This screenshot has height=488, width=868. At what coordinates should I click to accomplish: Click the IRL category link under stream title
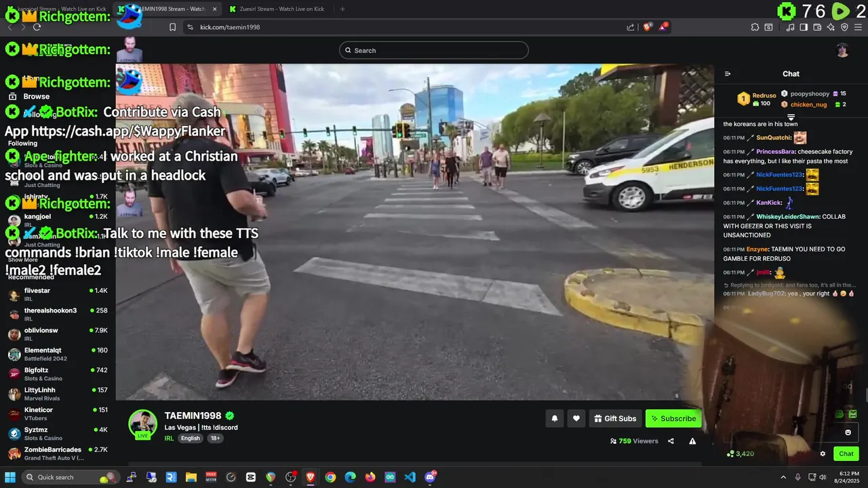click(169, 439)
